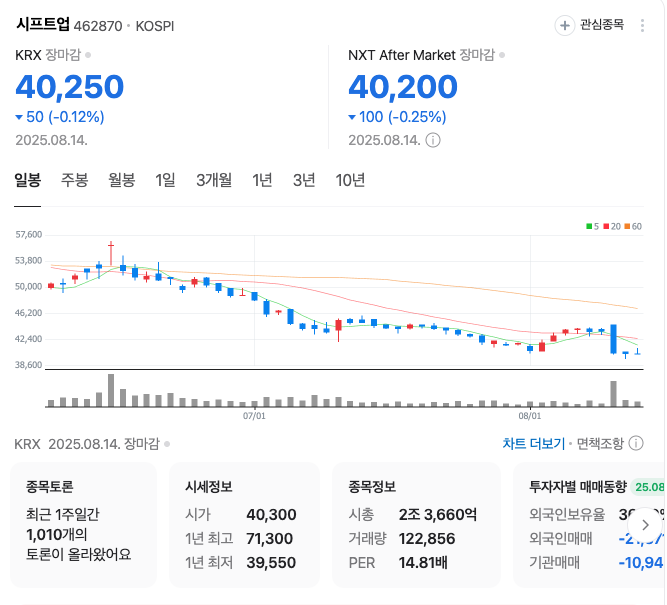Click the green 5-day moving average legend

click(x=592, y=226)
